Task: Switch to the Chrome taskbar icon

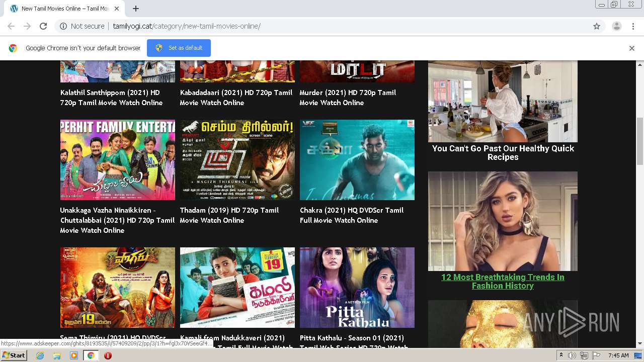Action: (x=91, y=355)
